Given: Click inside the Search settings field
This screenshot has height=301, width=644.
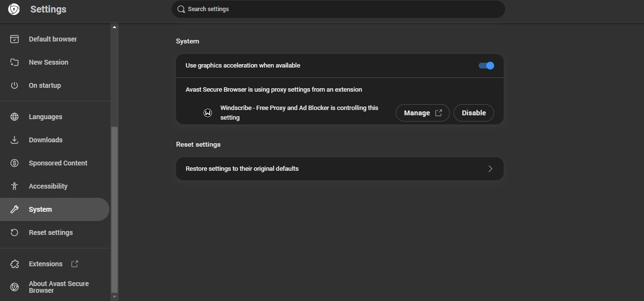Looking at the screenshot, I should click(x=337, y=9).
